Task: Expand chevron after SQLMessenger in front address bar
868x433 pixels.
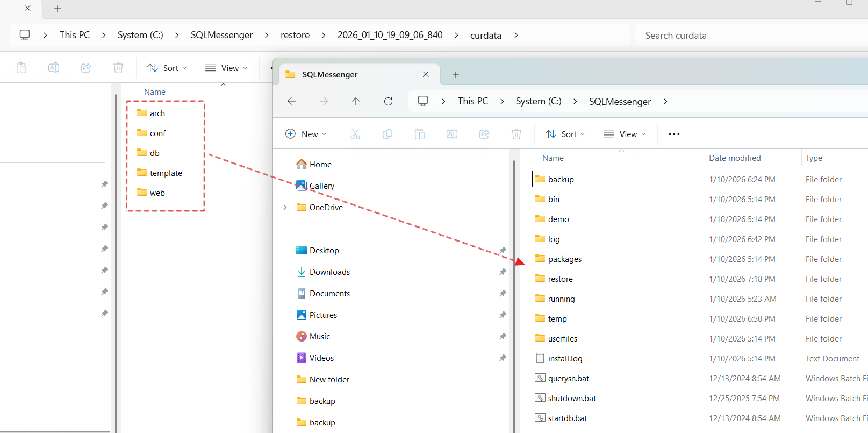Action: (665, 101)
